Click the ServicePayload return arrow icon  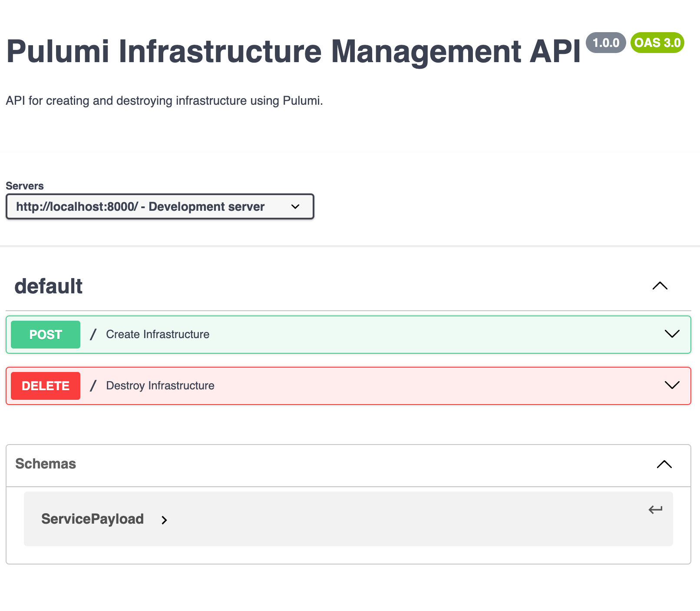click(655, 509)
